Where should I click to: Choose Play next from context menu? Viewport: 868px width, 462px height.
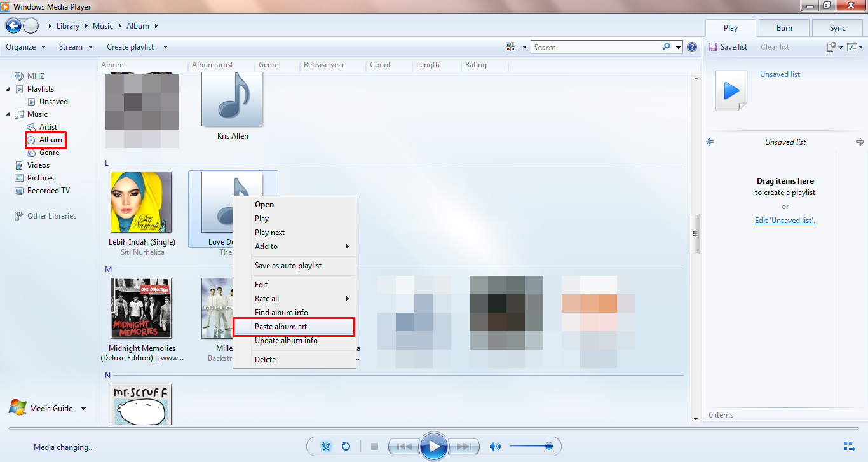click(x=294, y=233)
